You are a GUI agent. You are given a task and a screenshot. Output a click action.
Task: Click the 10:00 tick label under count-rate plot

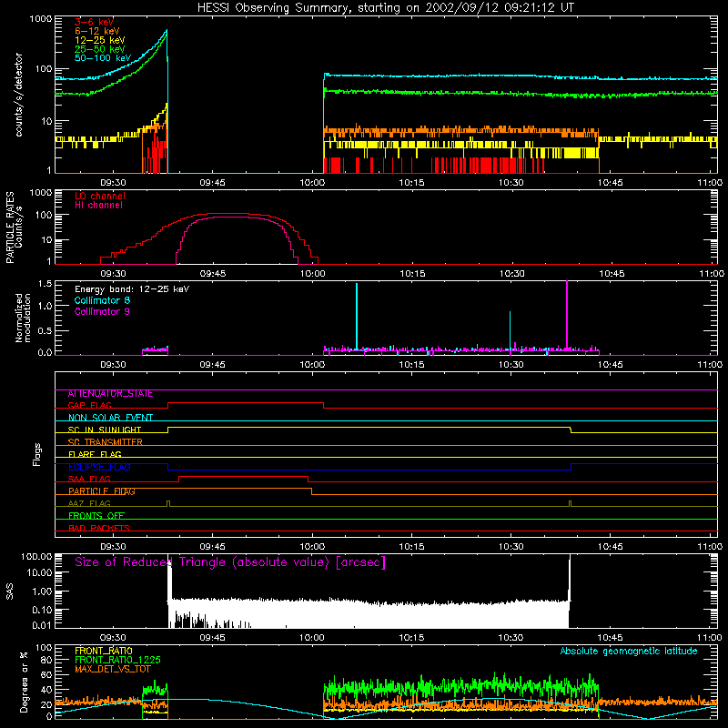pyautogui.click(x=312, y=183)
